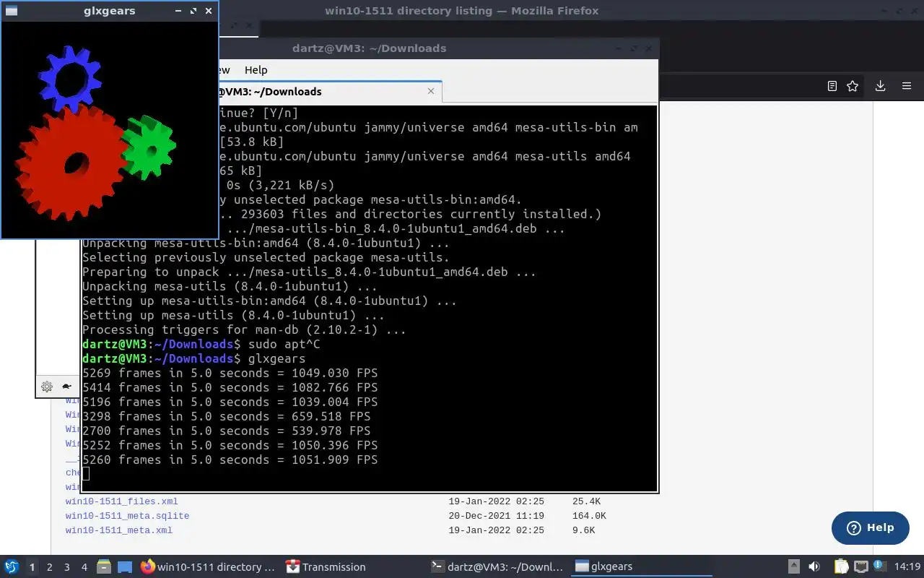The image size is (924, 578).
Task: Open the desktop start menu bird icon
Action: (12, 566)
